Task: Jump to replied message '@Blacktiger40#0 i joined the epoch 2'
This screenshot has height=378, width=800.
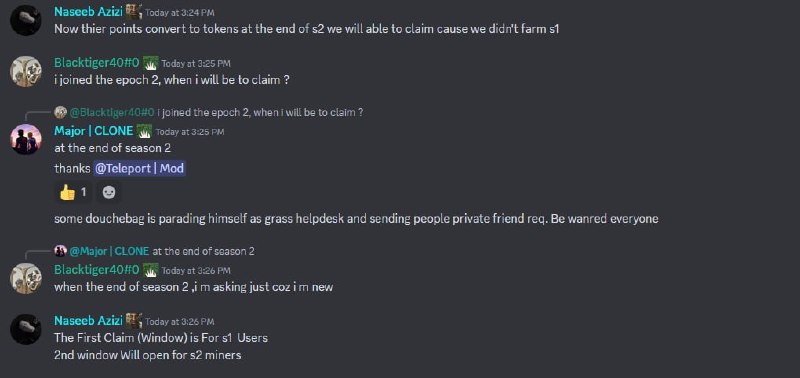Action: pos(215,112)
